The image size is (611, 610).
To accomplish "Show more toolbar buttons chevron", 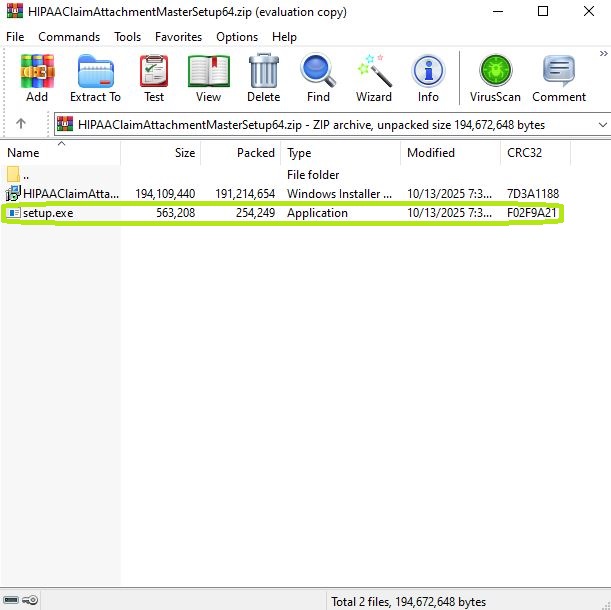I will (604, 53).
